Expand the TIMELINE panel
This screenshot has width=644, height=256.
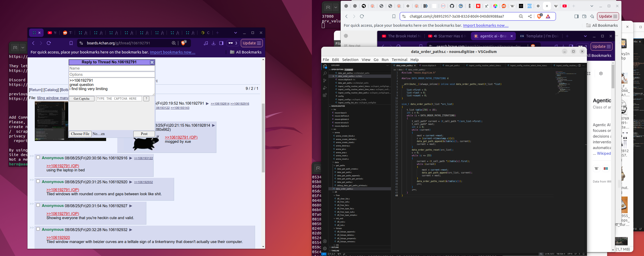click(x=360, y=251)
